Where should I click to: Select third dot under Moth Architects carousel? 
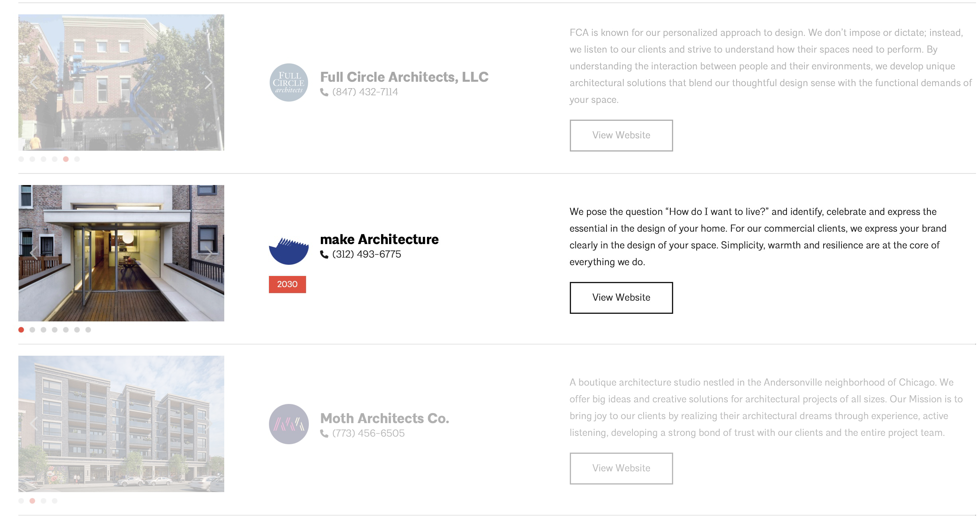(x=43, y=501)
